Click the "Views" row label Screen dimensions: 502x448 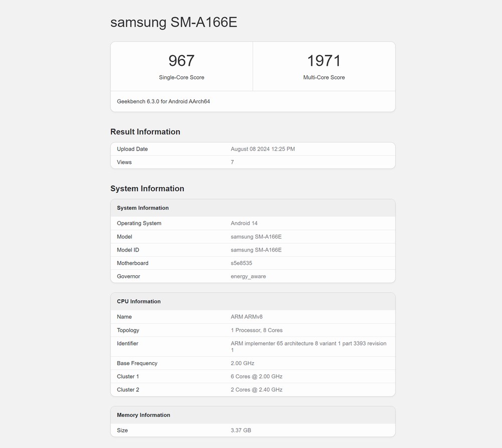tap(124, 162)
